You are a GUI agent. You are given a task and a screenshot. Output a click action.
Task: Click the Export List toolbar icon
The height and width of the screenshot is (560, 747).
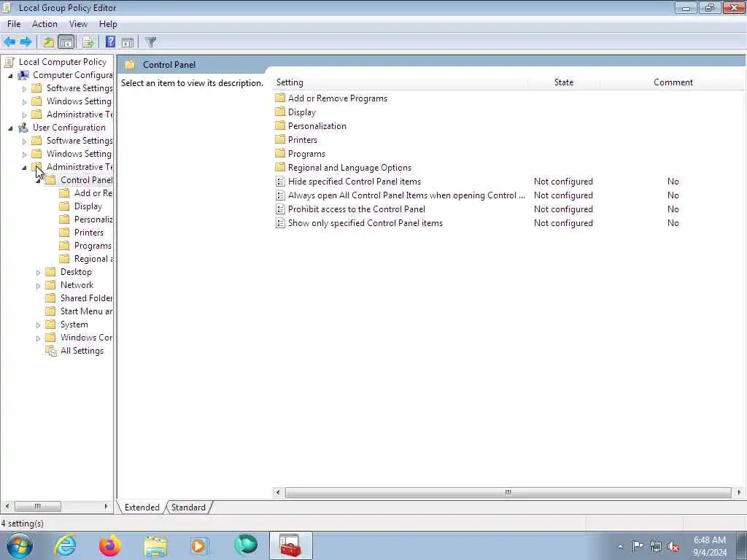pyautogui.click(x=88, y=42)
